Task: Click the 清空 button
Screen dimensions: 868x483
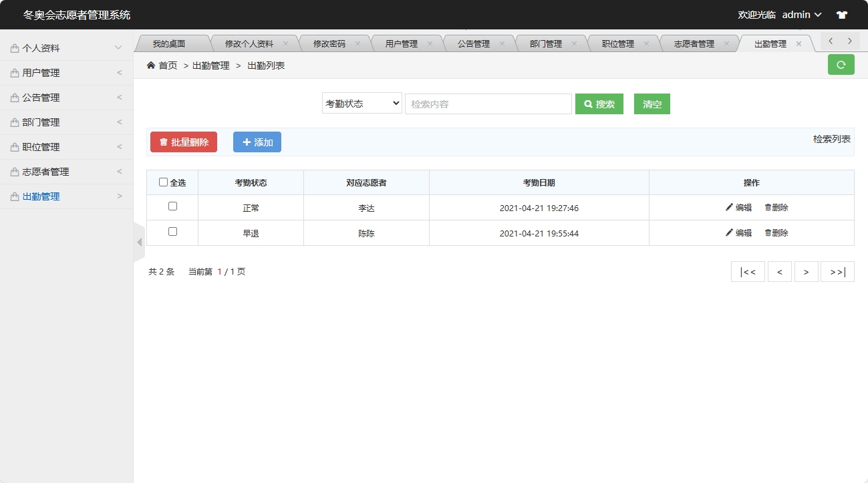Action: coord(652,104)
